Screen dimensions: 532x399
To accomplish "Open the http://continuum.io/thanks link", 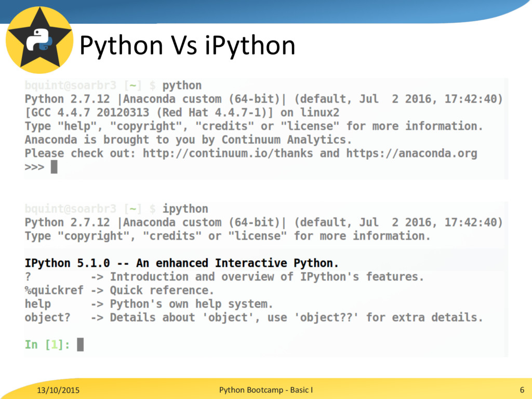I will coord(228,153).
